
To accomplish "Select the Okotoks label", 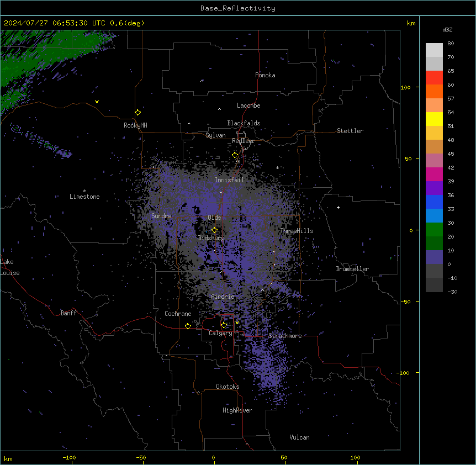I will [x=228, y=387].
